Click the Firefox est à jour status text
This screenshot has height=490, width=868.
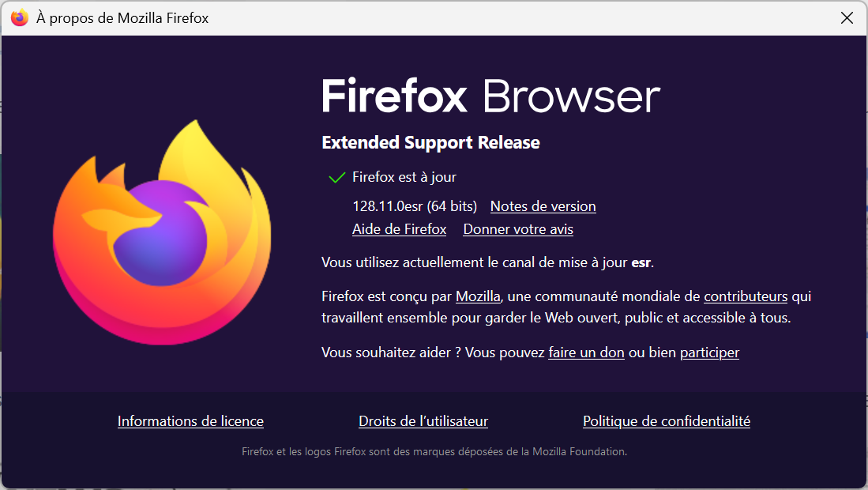(x=404, y=177)
